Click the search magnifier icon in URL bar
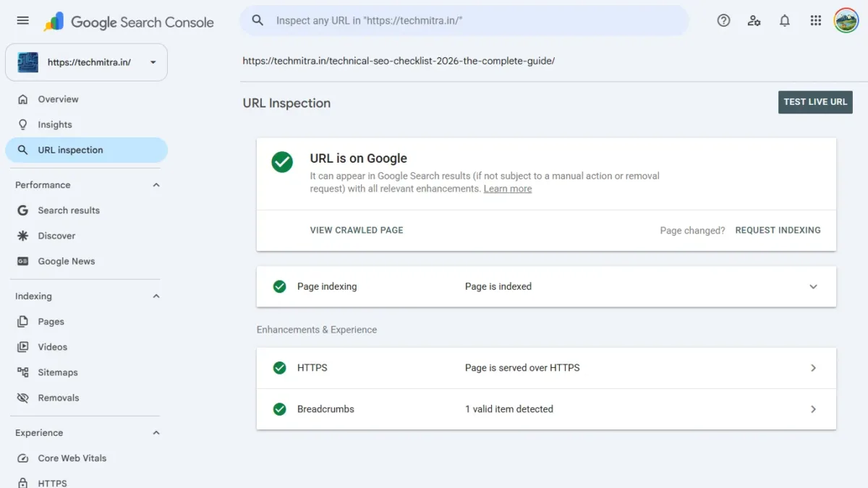Image resolution: width=868 pixels, height=488 pixels. (258, 21)
